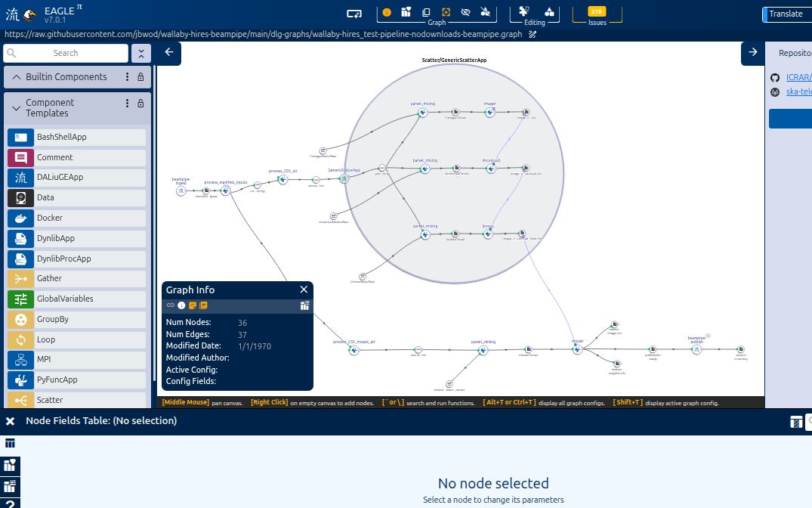Open the 278 Issues badge

coord(597,11)
